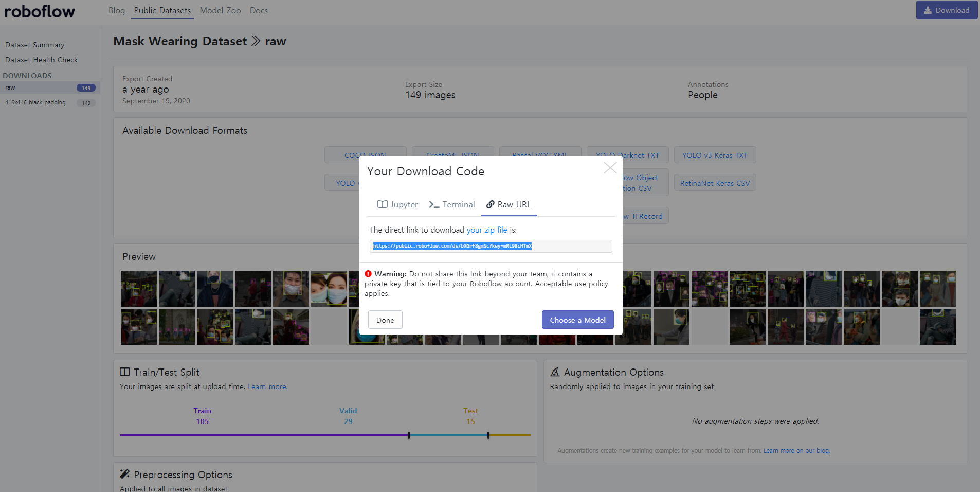This screenshot has width=980, height=492.
Task: Click the Train/Test Split icon
Action: (124, 372)
